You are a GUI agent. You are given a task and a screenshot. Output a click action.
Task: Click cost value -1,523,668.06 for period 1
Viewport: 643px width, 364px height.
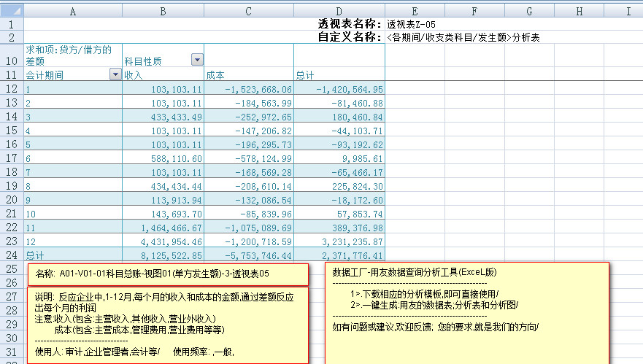(x=249, y=89)
